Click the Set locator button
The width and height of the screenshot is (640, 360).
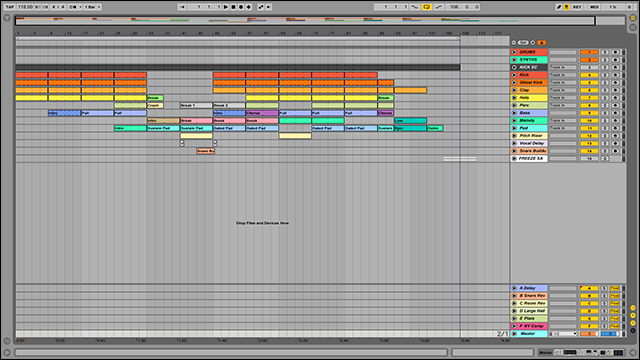point(523,42)
